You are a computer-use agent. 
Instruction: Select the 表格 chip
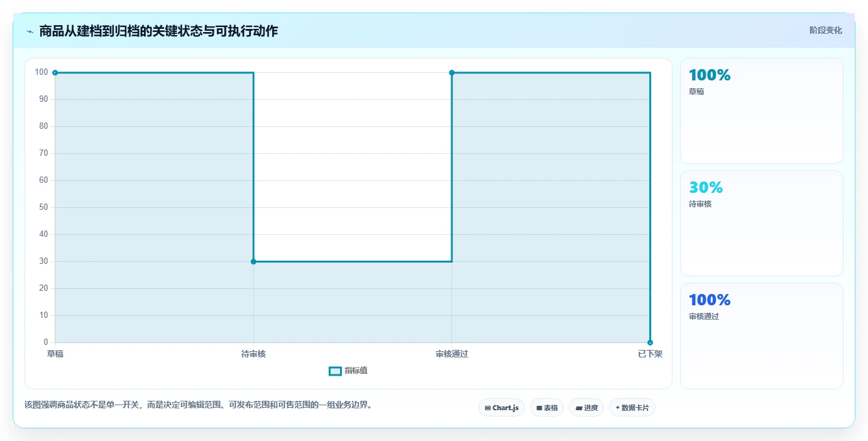click(547, 408)
